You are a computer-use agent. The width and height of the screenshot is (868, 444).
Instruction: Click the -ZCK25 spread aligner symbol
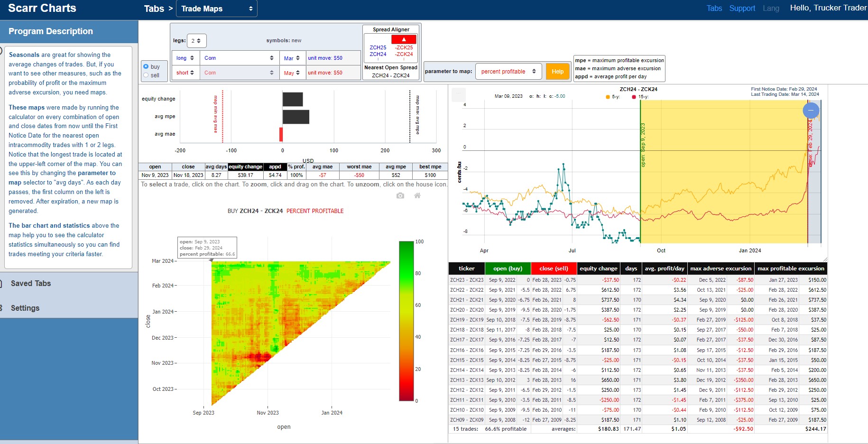tap(404, 47)
